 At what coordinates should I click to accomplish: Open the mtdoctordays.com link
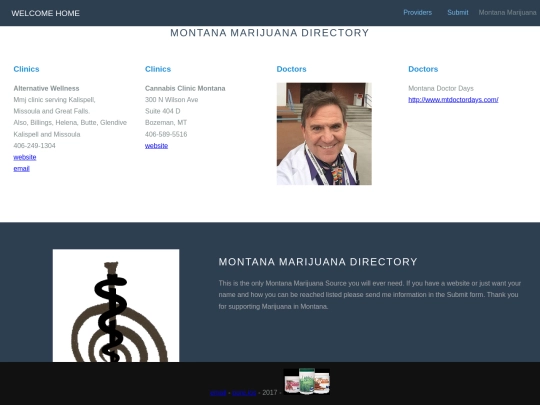point(453,100)
